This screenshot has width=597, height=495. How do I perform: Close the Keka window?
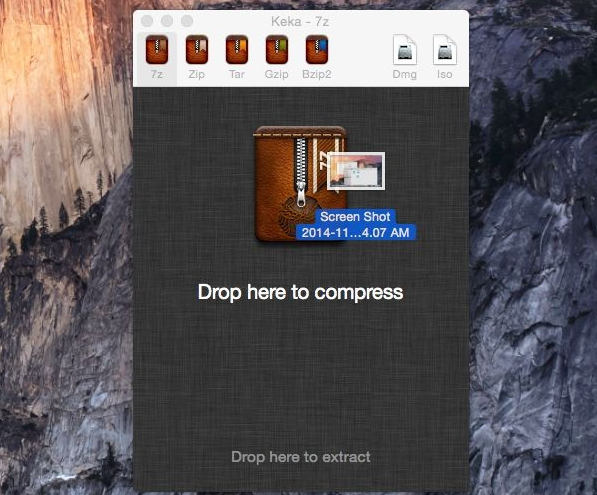click(x=147, y=21)
